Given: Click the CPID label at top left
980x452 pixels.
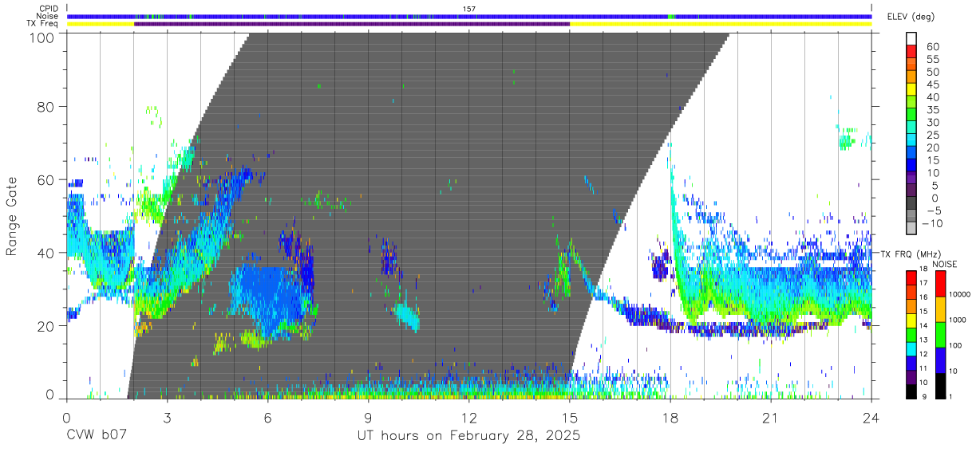Looking at the screenshot, I should [48, 9].
